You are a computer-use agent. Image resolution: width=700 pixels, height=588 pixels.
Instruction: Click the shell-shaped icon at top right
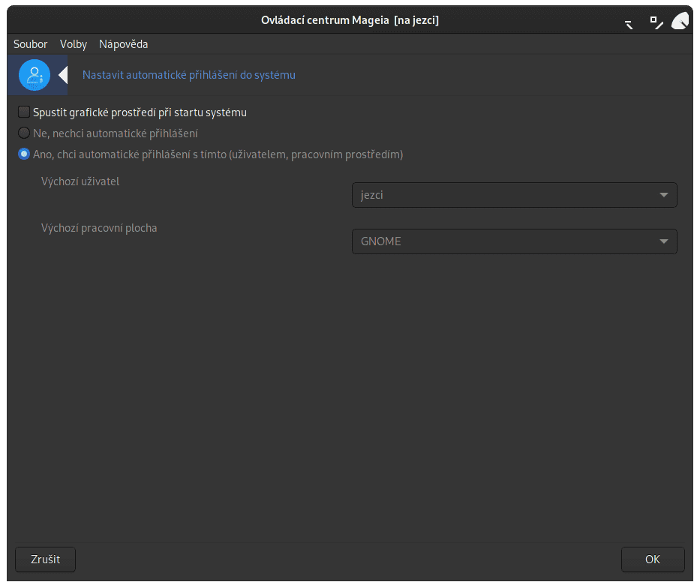coord(680,20)
